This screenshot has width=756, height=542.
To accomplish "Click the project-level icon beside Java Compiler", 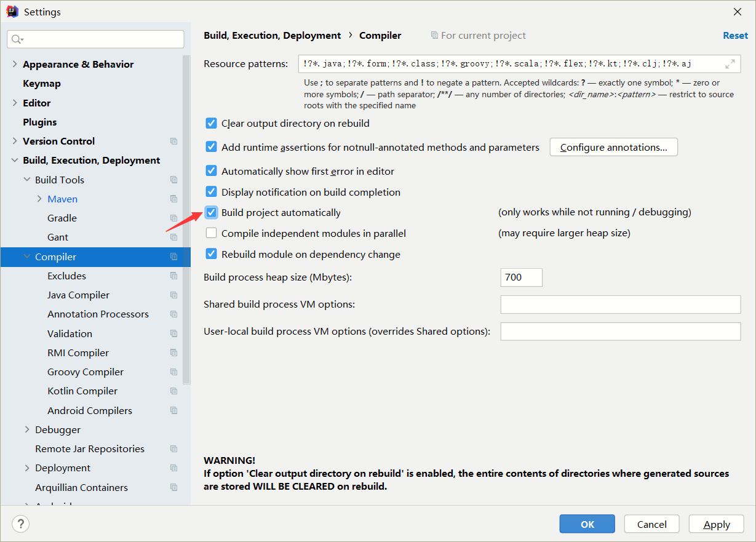I will click(x=174, y=295).
